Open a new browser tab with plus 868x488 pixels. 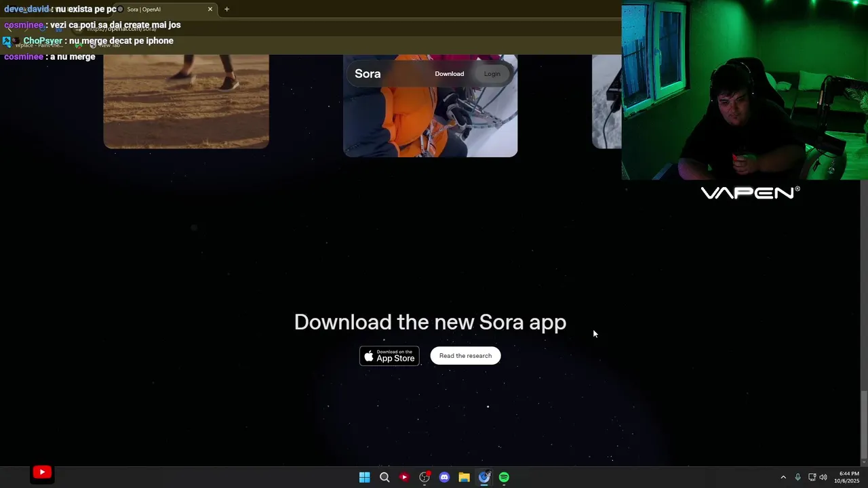click(x=226, y=9)
